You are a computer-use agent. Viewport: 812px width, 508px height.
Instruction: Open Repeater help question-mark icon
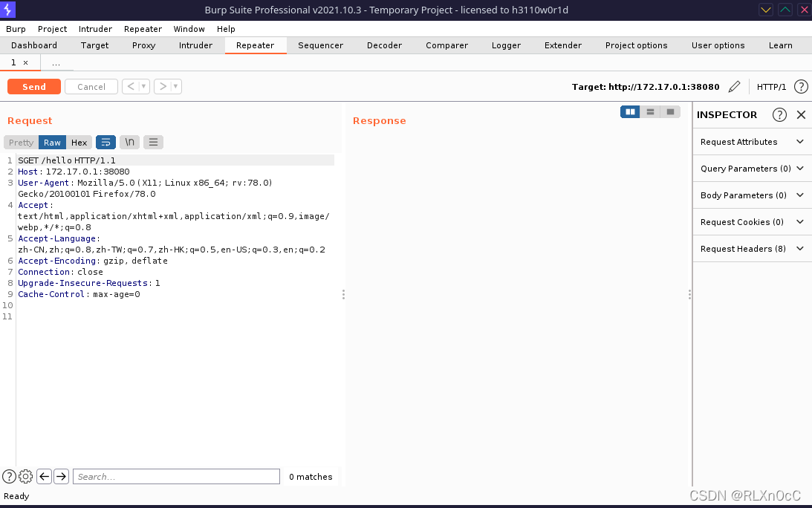click(801, 87)
